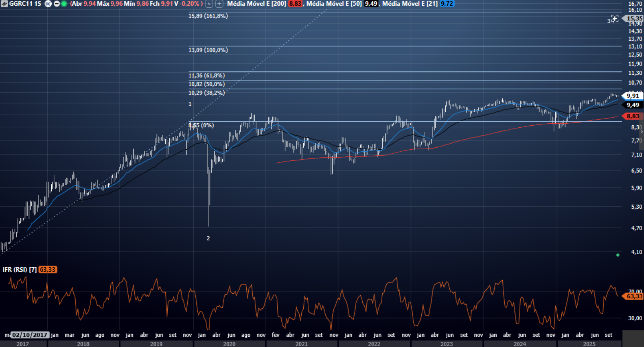Click the arrow icon after OHLC values
644x347 pixels.
[x=209, y=4]
